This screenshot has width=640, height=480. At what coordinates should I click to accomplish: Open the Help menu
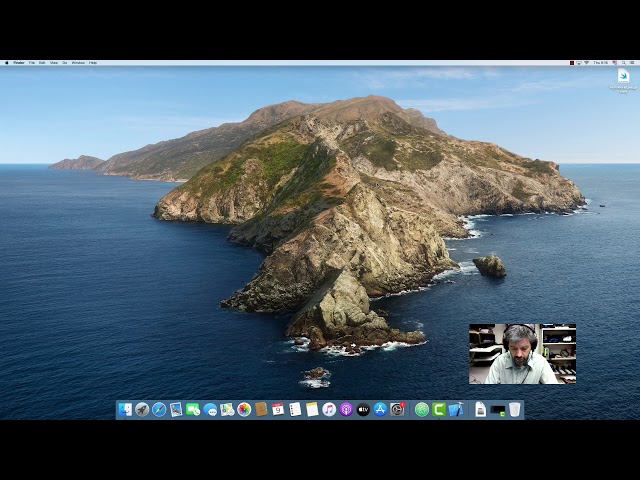[93, 63]
